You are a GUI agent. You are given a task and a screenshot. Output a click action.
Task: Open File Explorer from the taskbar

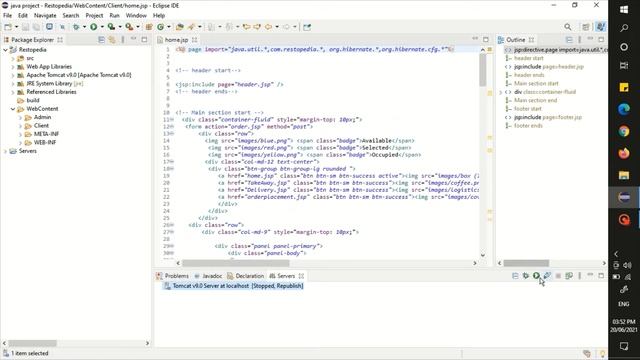pos(624,176)
